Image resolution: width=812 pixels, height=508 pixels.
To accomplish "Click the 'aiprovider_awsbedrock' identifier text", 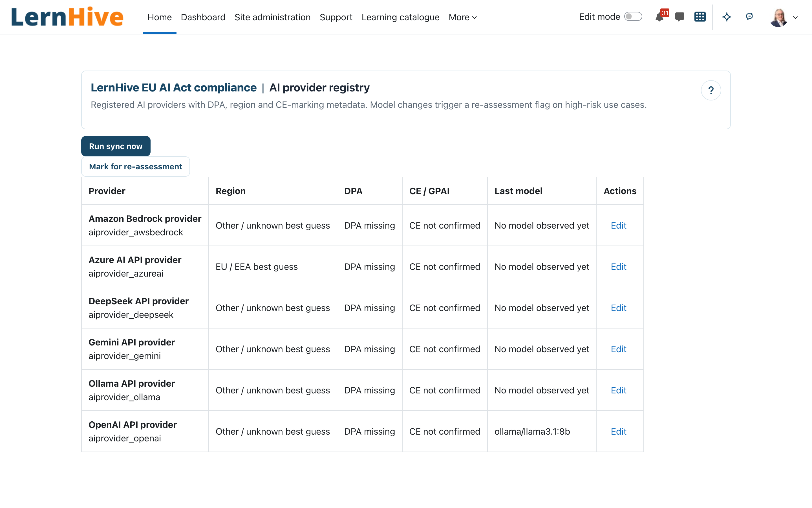I will [136, 232].
